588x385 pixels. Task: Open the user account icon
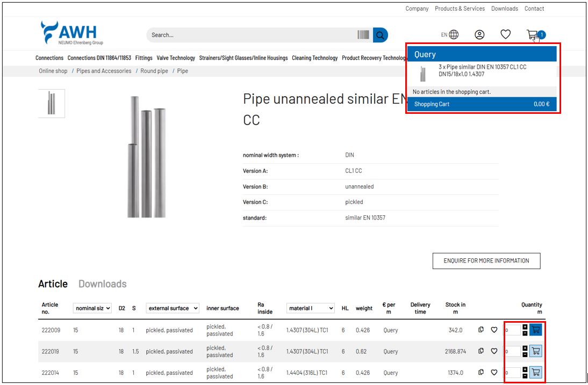click(x=479, y=35)
